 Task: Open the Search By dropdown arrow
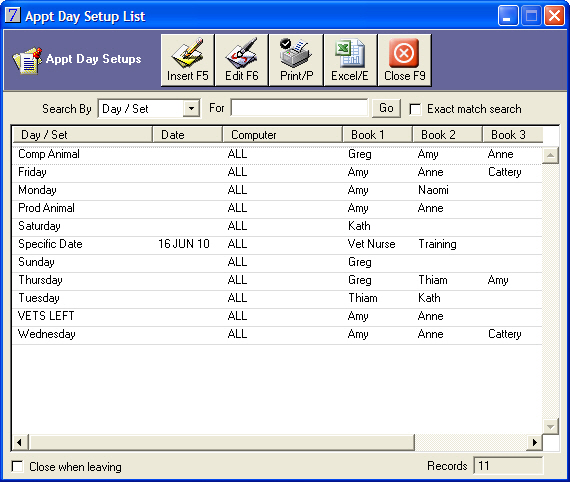[x=191, y=108]
